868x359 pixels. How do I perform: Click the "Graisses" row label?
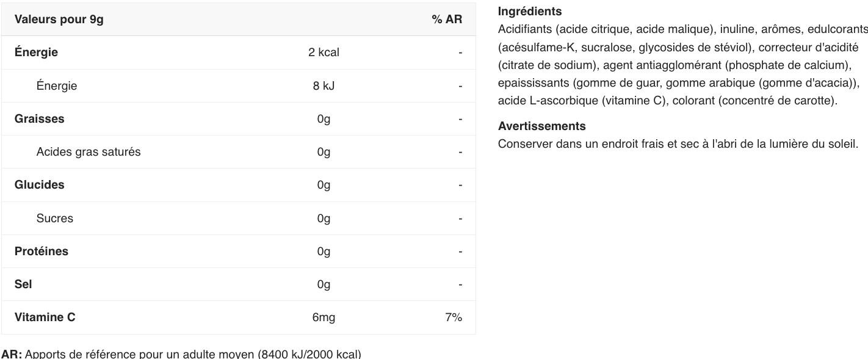click(39, 119)
